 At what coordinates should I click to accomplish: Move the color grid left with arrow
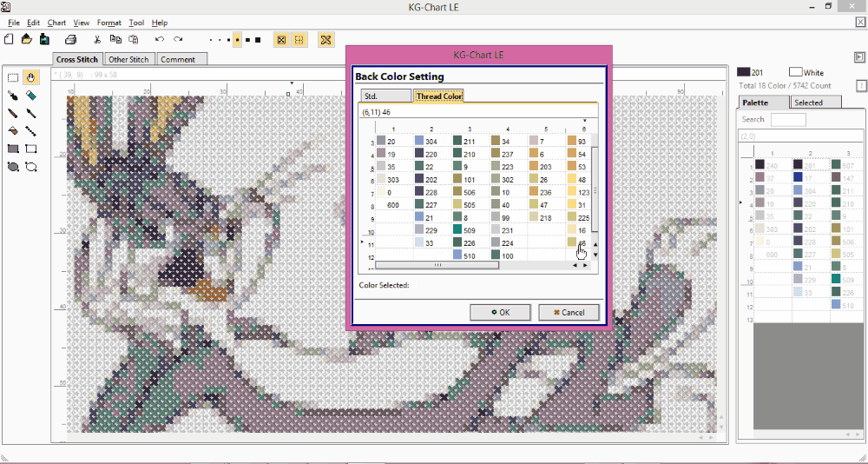tap(575, 266)
